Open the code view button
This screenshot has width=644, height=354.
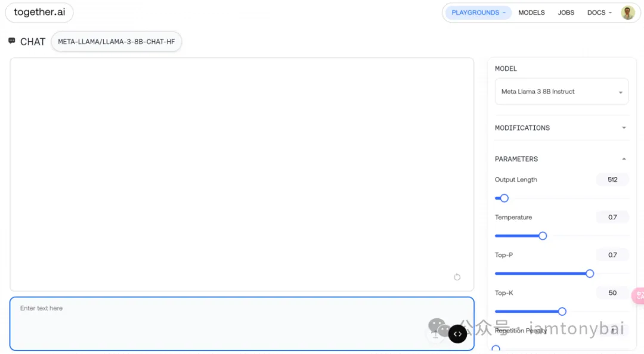pyautogui.click(x=457, y=334)
